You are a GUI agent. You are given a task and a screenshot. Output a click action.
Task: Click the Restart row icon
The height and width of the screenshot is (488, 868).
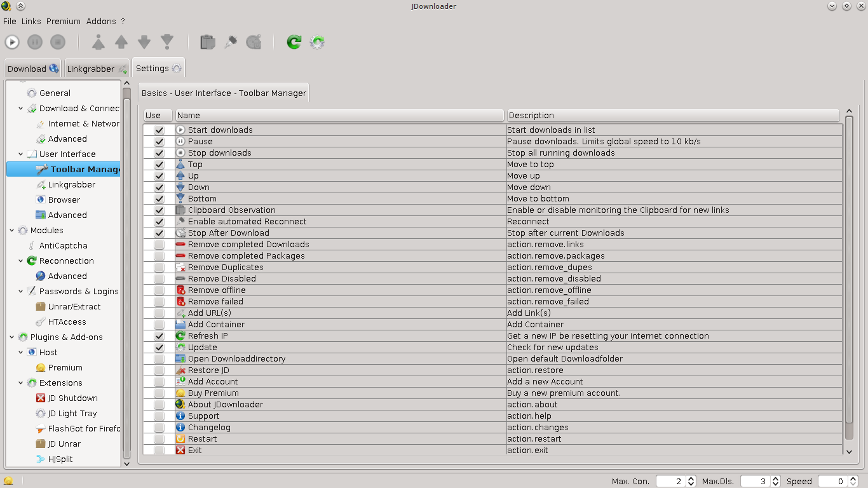pyautogui.click(x=180, y=439)
